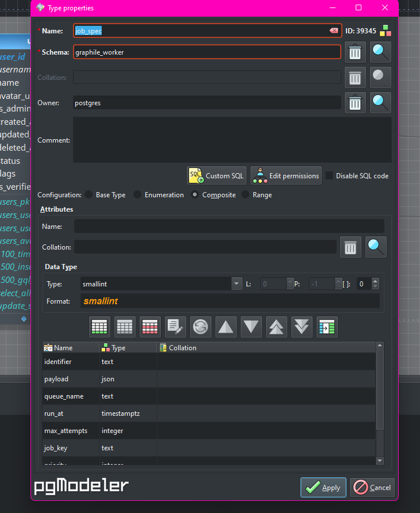
Task: Cancel the Type properties dialog
Action: (372, 488)
